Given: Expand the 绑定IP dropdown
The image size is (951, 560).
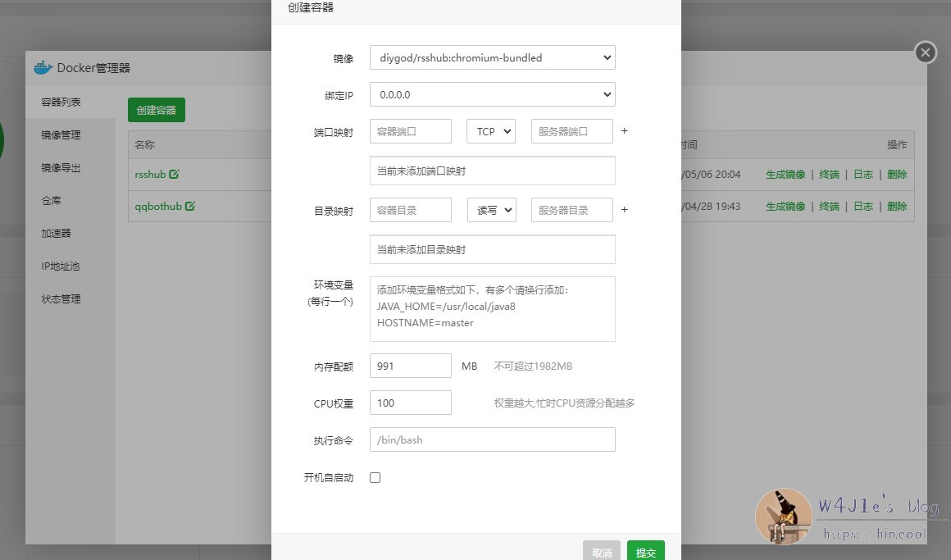Looking at the screenshot, I should coord(492,94).
